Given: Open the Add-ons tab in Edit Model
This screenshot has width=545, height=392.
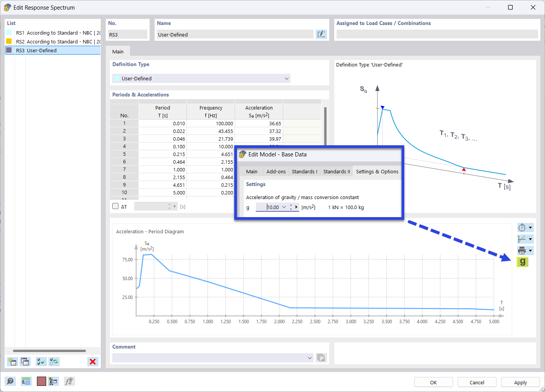Looking at the screenshot, I should pos(276,171).
